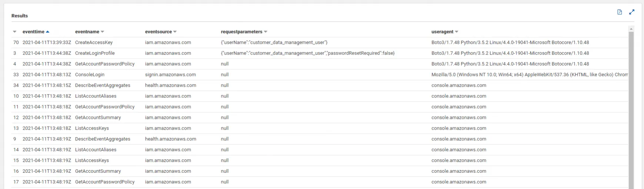The height and width of the screenshot is (189, 644).
Task: Click the scrollbar up arrow on results
Action: pos(631,29)
